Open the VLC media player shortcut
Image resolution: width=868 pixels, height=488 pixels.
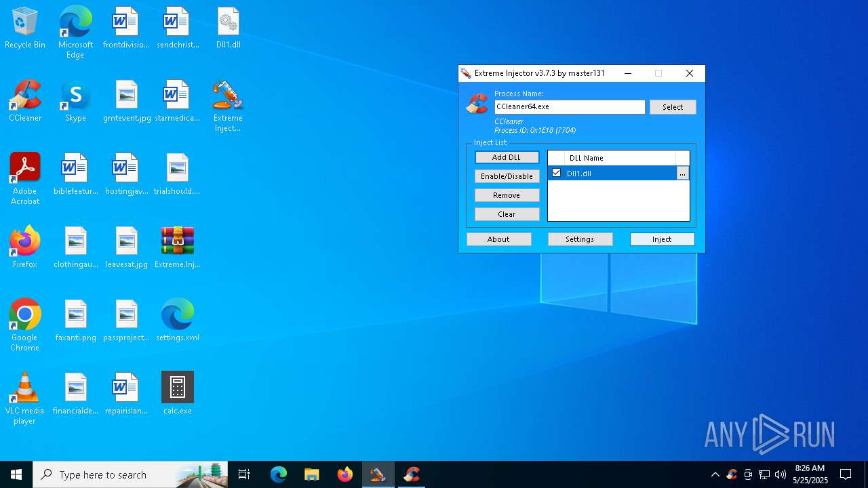[25, 399]
